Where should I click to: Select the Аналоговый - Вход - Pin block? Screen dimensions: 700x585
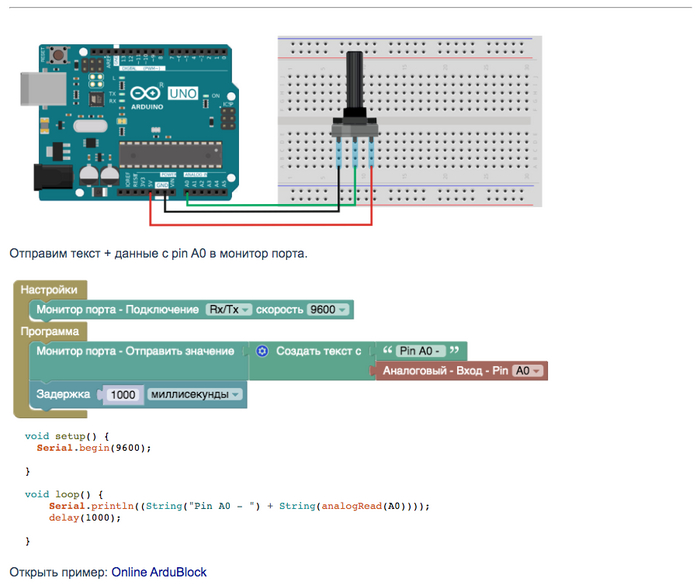click(444, 371)
